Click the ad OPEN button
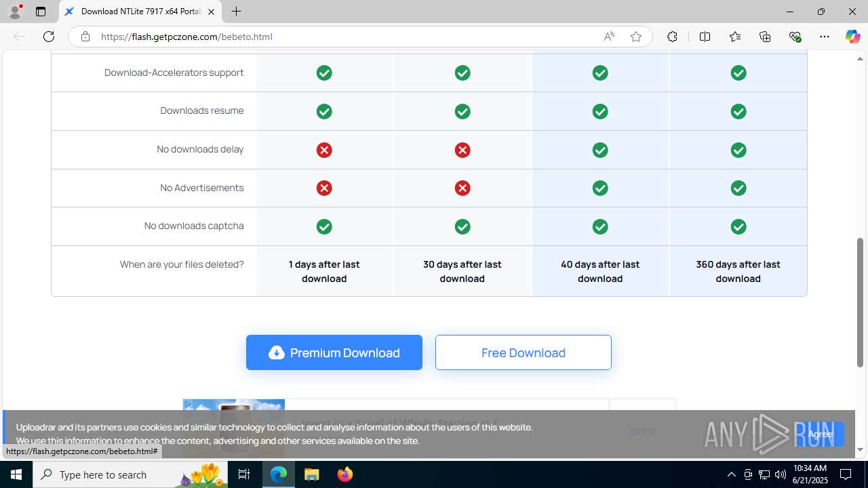This screenshot has height=488, width=868. [x=642, y=432]
